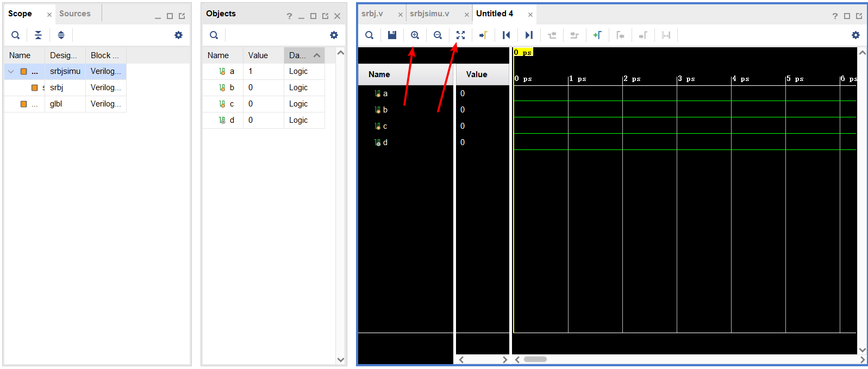This screenshot has width=868, height=369.
Task: Switch to the srbjsimu.v tab
Action: coord(429,14)
